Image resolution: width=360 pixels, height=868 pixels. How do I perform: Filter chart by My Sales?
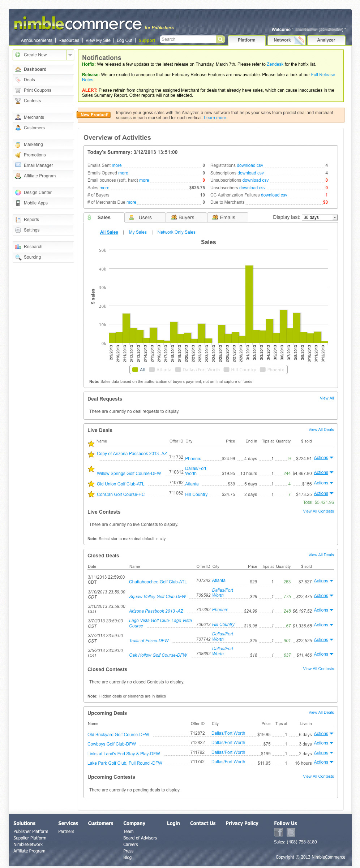pos(138,232)
